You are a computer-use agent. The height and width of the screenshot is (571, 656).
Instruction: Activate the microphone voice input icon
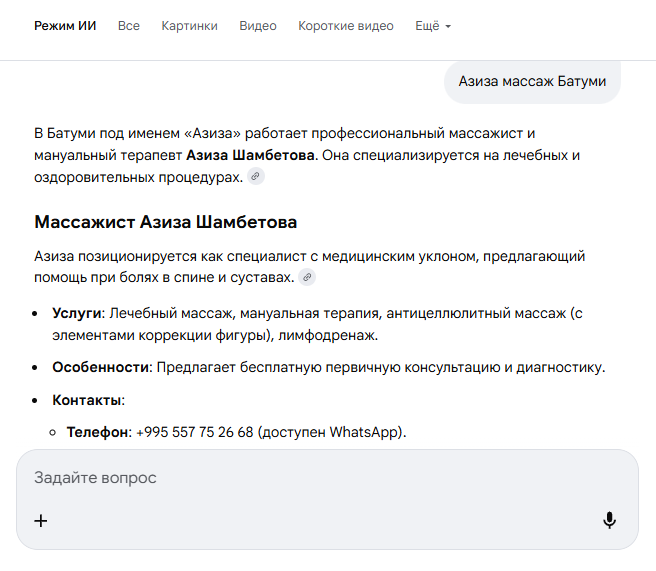click(609, 520)
